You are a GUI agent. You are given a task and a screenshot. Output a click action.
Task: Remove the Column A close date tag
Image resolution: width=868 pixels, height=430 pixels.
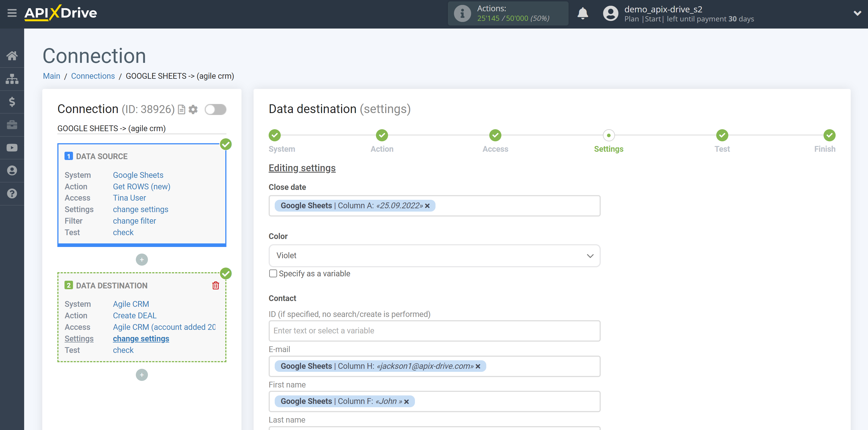coord(427,206)
